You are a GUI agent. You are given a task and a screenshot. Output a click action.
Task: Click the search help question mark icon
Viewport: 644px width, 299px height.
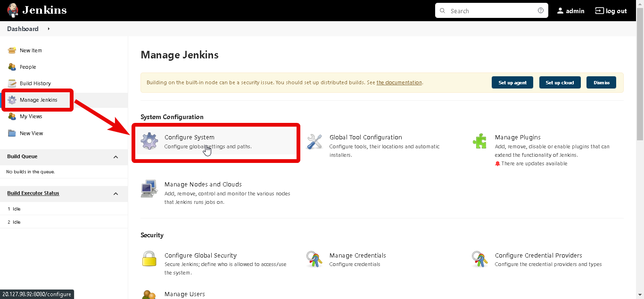click(541, 10)
